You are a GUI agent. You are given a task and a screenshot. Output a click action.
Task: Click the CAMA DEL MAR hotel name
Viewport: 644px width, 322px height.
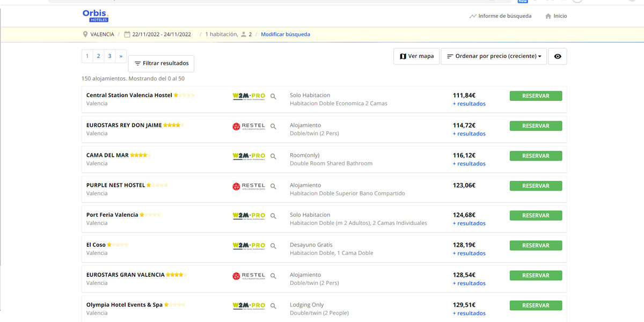coord(107,156)
